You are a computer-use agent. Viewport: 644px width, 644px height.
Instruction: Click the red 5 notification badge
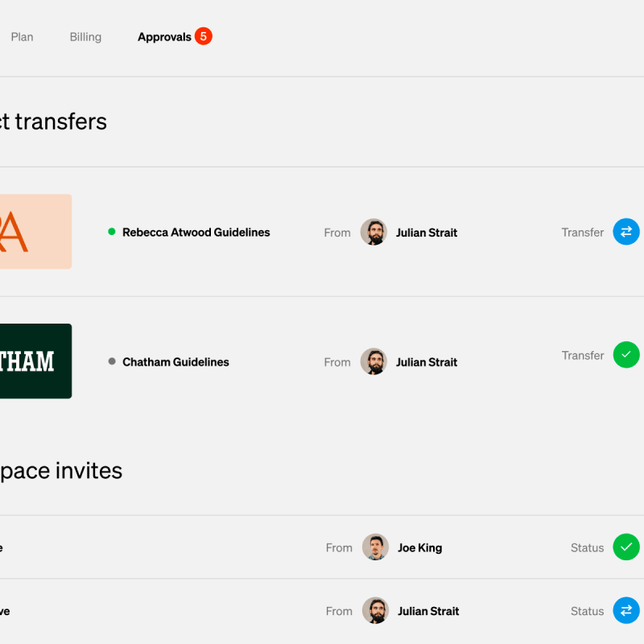[204, 36]
